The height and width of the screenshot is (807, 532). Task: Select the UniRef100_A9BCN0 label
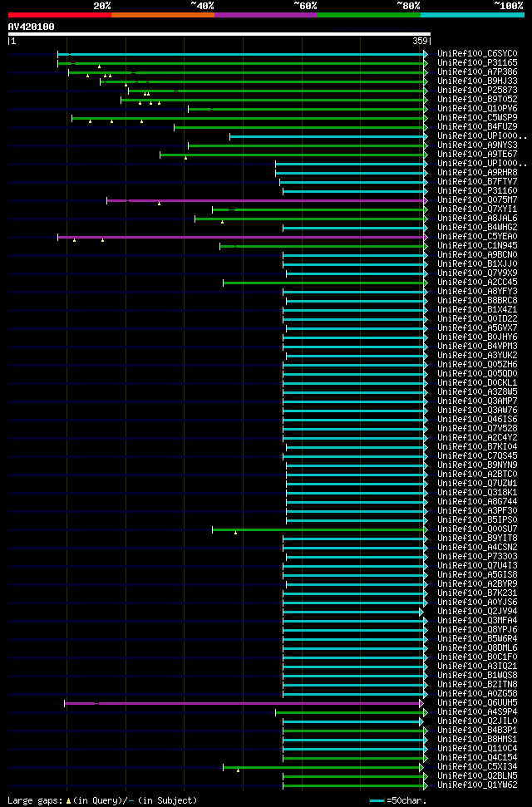477,255
